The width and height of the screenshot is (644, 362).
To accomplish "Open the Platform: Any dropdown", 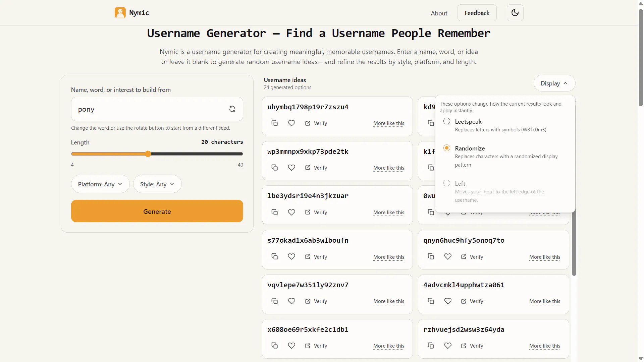I will 100,184.
